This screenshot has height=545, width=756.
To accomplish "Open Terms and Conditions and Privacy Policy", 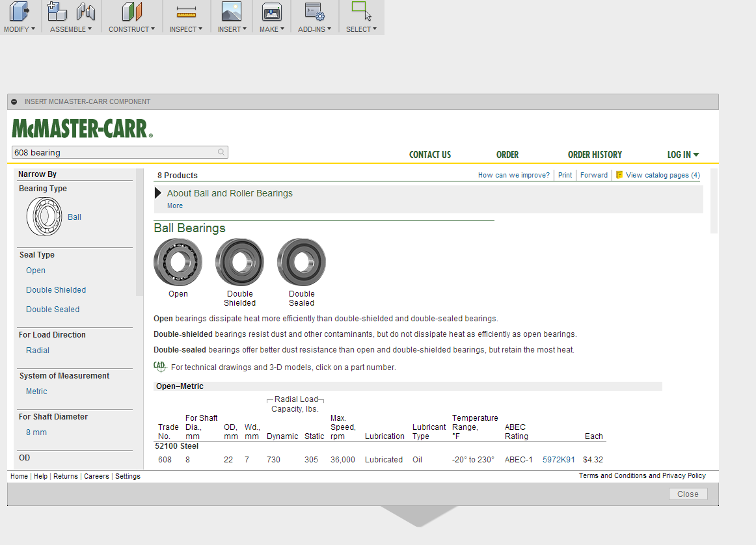I will (x=642, y=475).
